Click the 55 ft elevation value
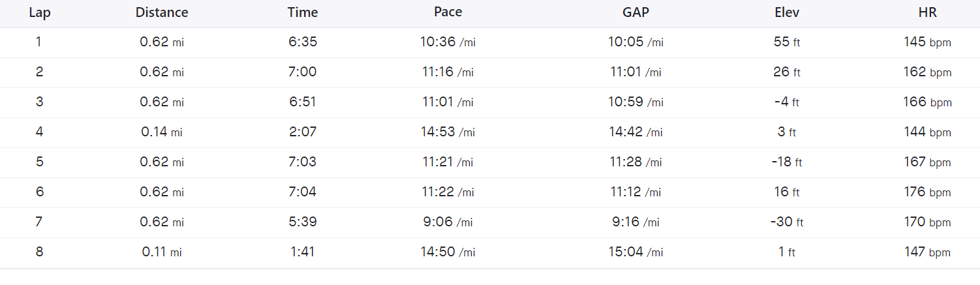 (x=787, y=42)
